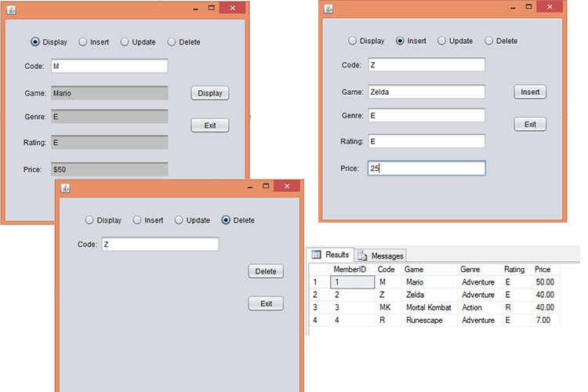Click the greyed Genre field in the Display window
This screenshot has height=392, width=588.
(110, 117)
